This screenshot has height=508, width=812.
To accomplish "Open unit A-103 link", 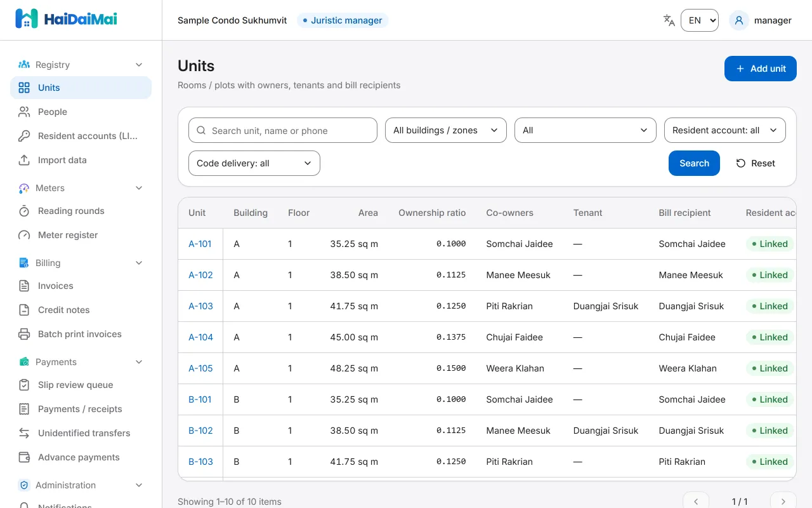I will 200,306.
